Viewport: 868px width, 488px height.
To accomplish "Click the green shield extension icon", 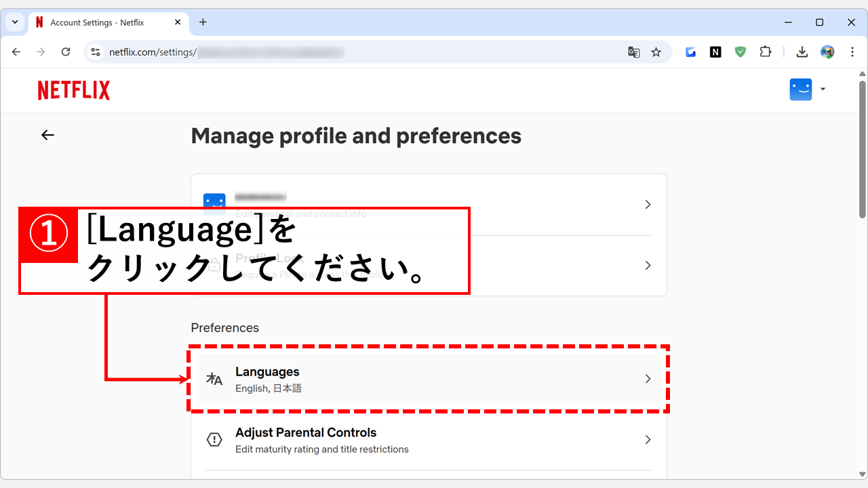I will pos(741,52).
